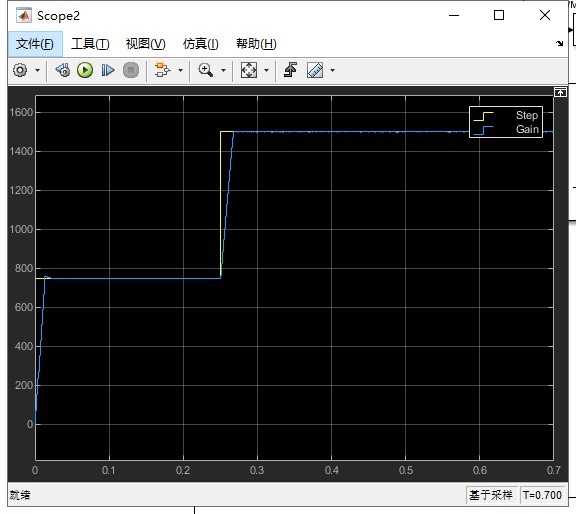Close the Scope2 window

[x=545, y=15]
